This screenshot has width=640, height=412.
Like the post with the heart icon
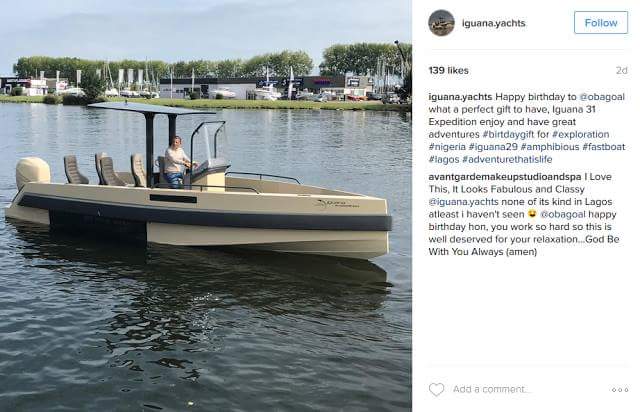(436, 389)
